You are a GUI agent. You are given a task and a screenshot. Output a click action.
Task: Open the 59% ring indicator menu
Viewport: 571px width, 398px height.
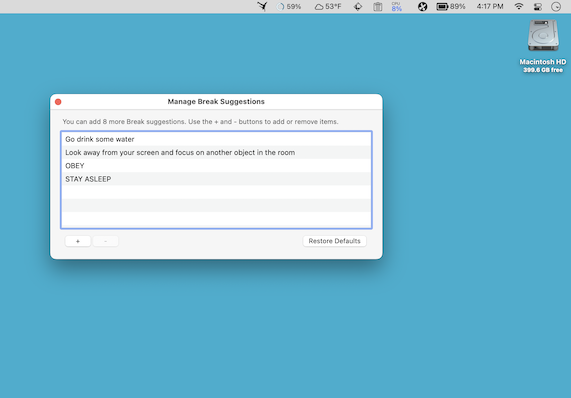[x=289, y=7]
